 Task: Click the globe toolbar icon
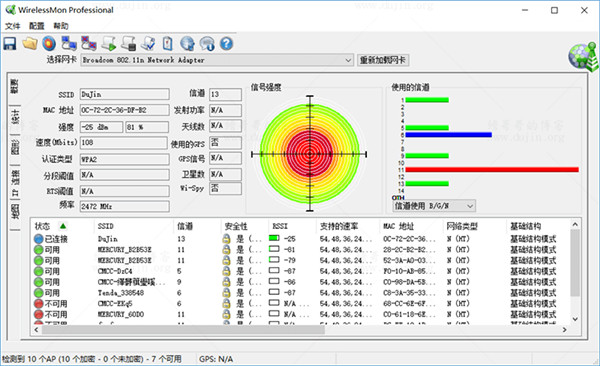click(188, 44)
